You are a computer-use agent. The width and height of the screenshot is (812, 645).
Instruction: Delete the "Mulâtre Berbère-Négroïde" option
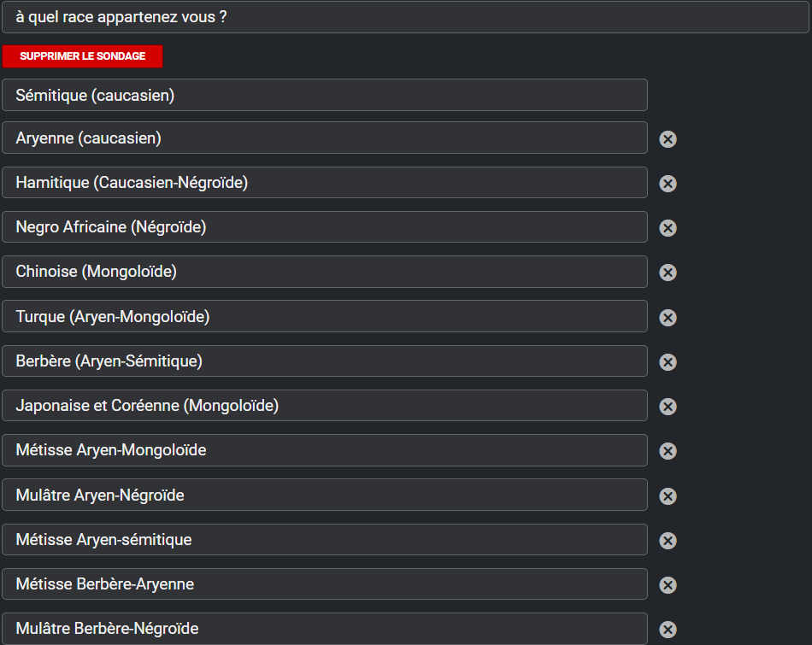[668, 630]
